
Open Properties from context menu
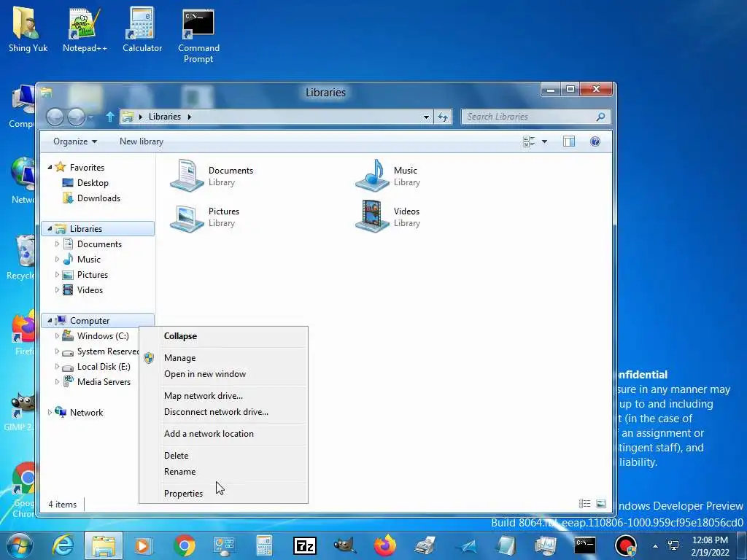[x=223, y=494]
